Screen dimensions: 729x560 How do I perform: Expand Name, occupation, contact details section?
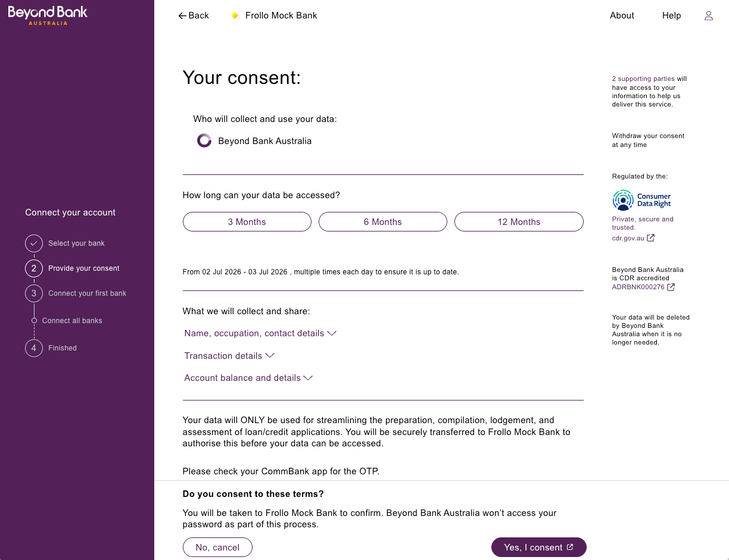(x=260, y=333)
